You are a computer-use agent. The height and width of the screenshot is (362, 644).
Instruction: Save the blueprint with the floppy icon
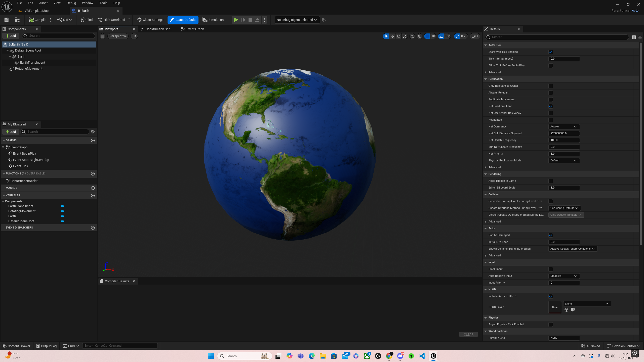click(x=7, y=20)
